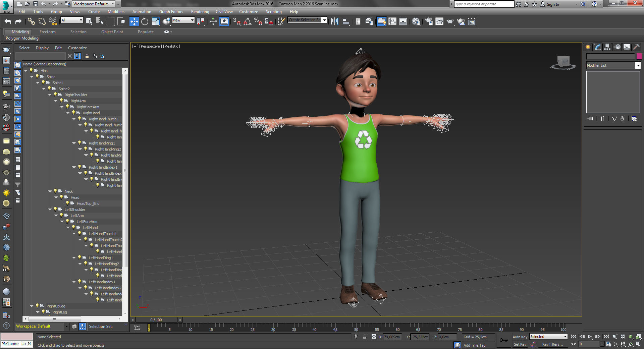
Task: Open the Modifiers menu
Action: coord(116,12)
